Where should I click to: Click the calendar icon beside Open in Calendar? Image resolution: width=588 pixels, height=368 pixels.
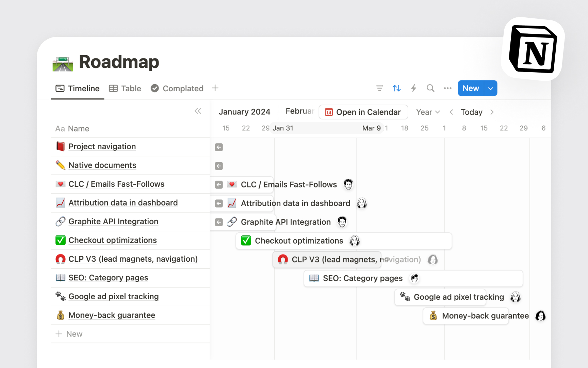pyautogui.click(x=328, y=112)
